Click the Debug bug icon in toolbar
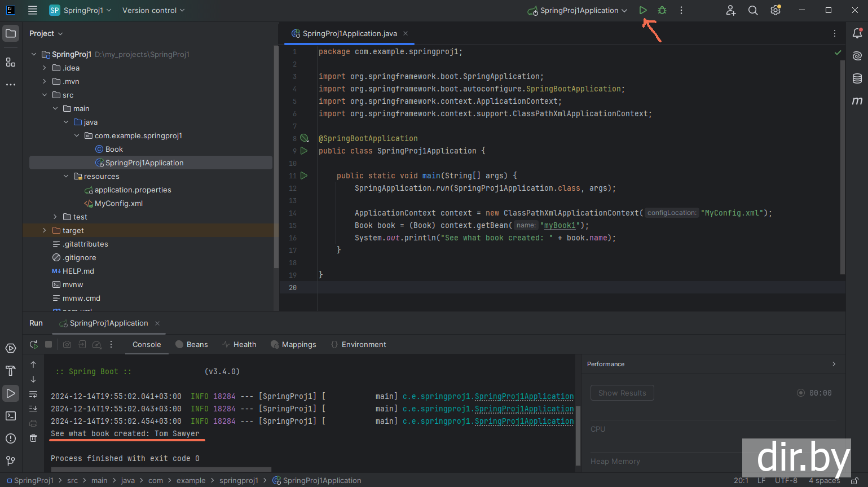The image size is (868, 487). [x=662, y=10]
